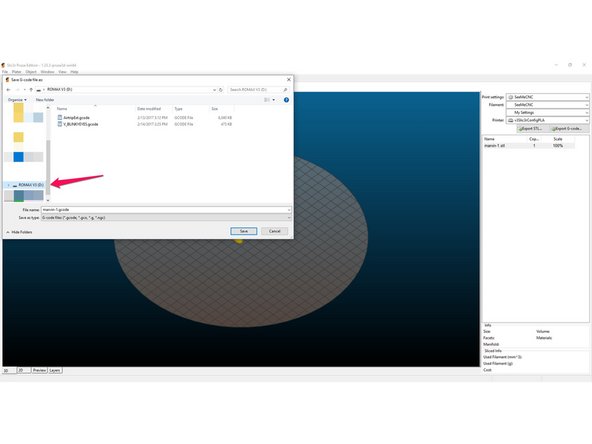Switch to the Layers tab
The width and height of the screenshot is (592, 444).
coord(55,370)
